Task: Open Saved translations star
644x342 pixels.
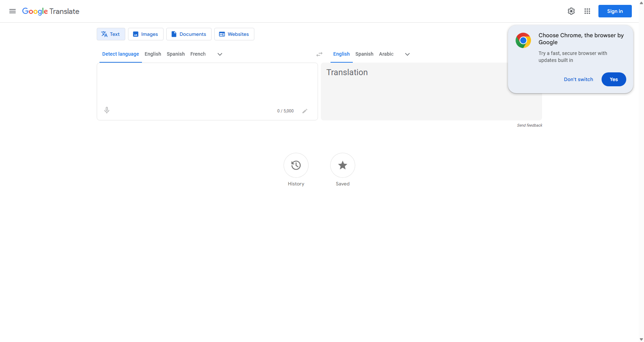Action: coord(343,165)
